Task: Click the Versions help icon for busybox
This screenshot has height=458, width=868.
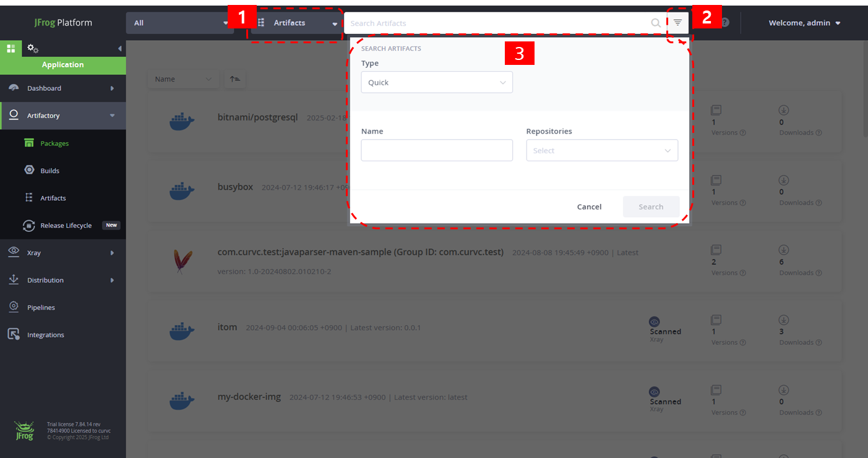Action: 742,203
